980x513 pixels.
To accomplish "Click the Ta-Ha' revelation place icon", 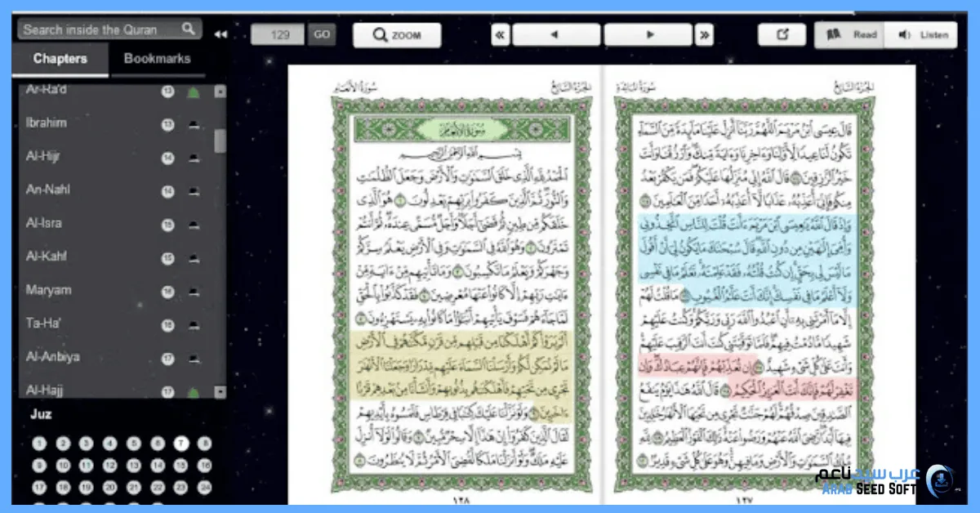I will (x=194, y=326).
